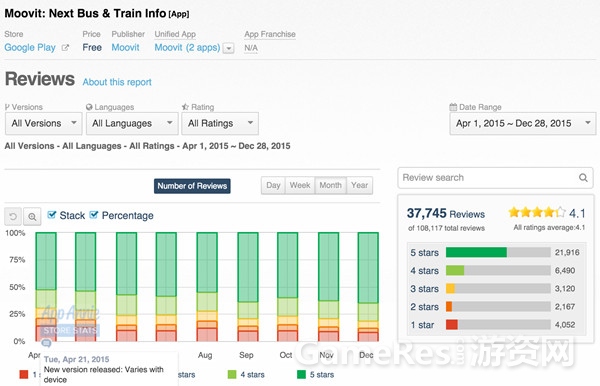Open the All Languages dropdown
The height and width of the screenshot is (386, 600).
point(132,124)
